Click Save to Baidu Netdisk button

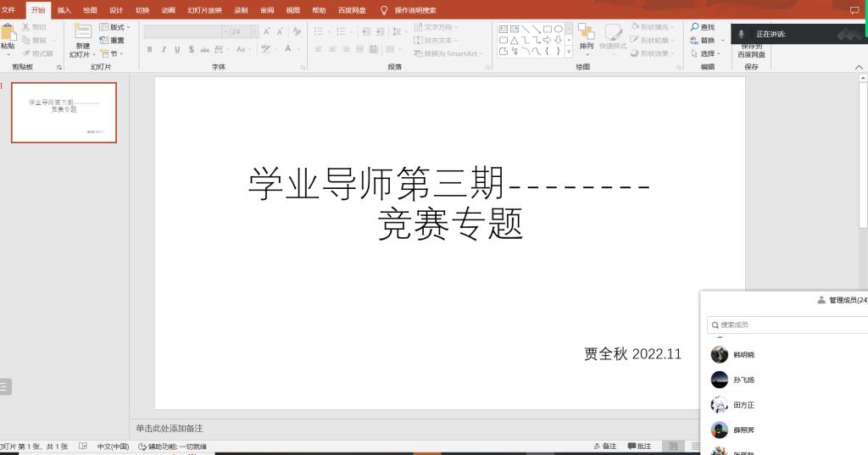point(751,51)
